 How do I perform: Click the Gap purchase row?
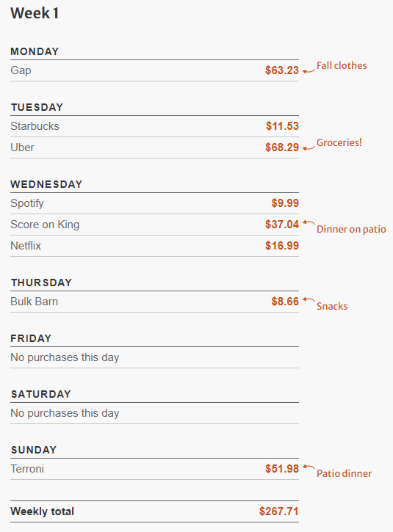[x=154, y=70]
